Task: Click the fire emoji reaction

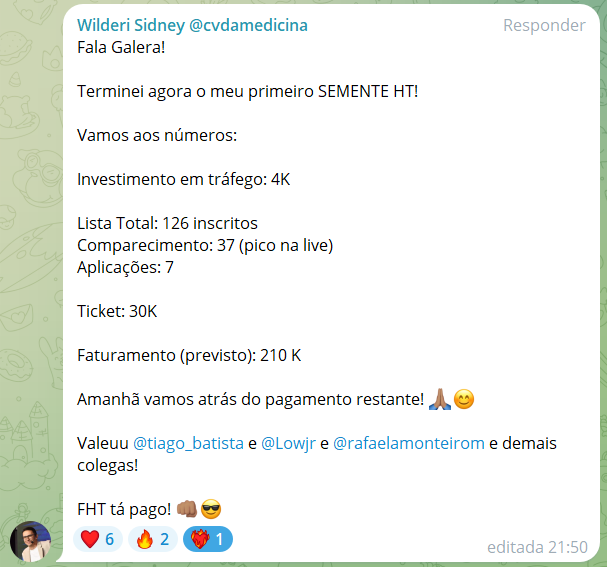Action: (153, 539)
